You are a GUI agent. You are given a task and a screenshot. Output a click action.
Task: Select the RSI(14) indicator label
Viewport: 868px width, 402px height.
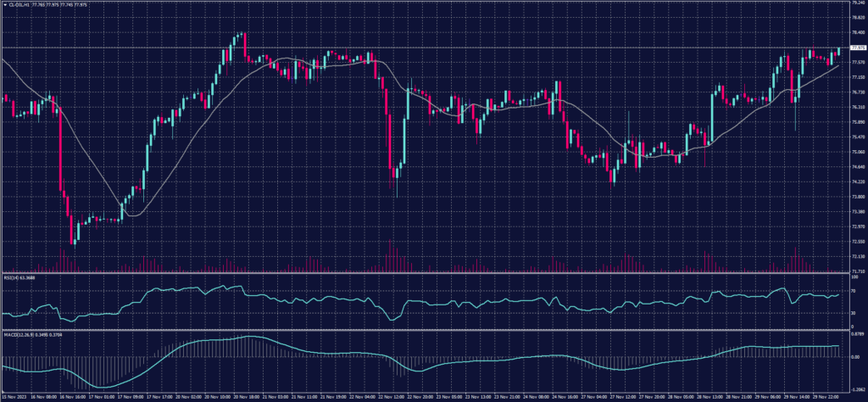(12, 276)
